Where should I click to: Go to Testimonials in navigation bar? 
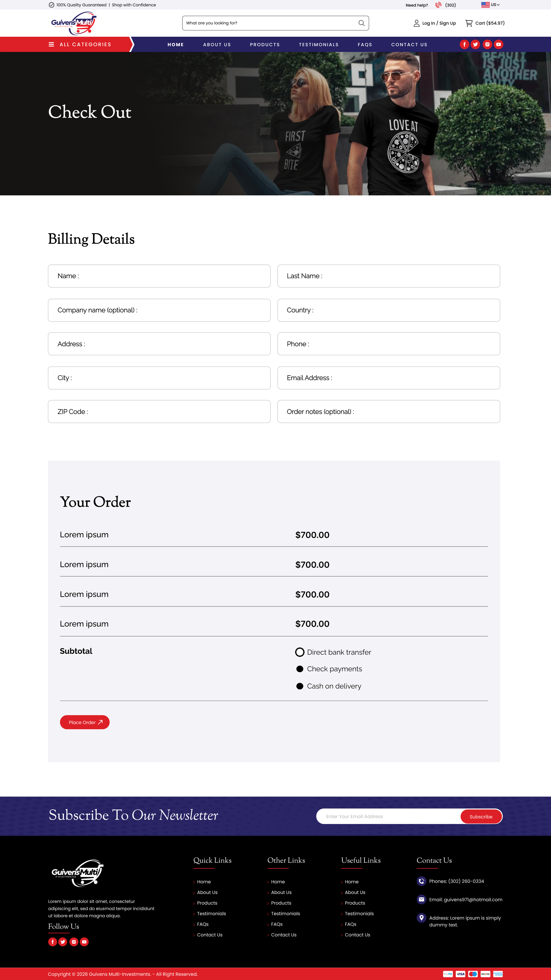click(319, 44)
